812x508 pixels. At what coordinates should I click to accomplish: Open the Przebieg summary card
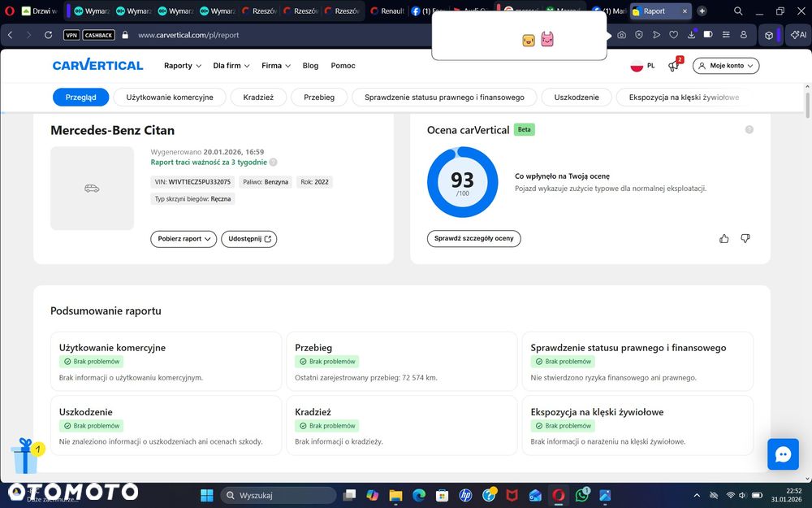pos(402,362)
